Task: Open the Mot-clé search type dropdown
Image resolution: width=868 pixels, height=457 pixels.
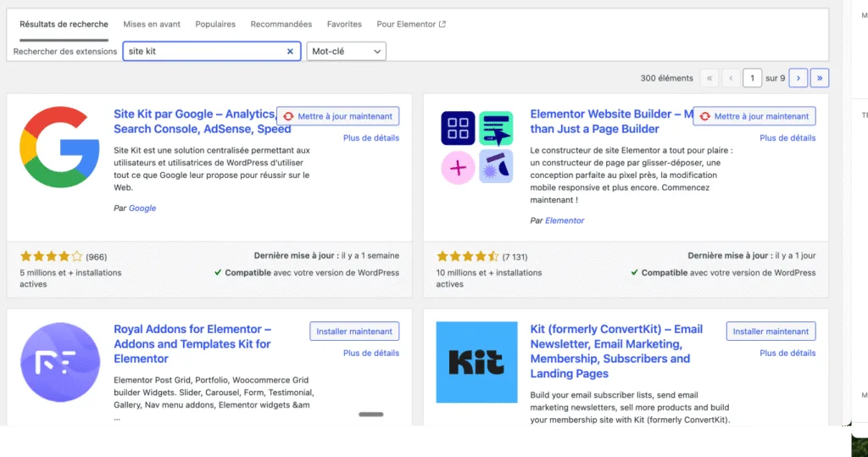Action: click(347, 51)
